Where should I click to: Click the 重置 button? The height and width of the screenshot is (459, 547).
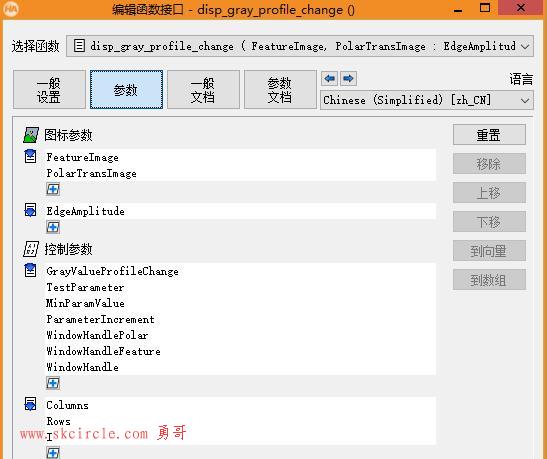click(489, 135)
